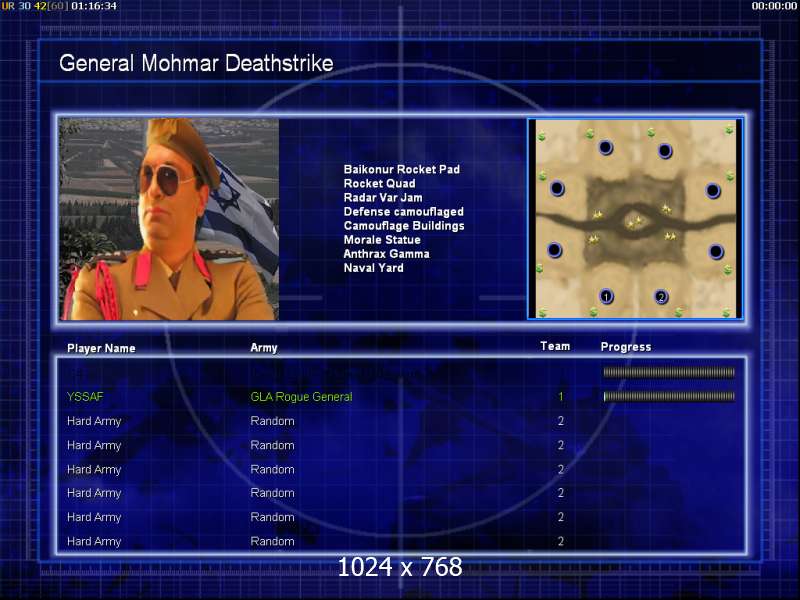Click the dollar supply icon in map's top-left corner
Viewport: 800px width, 600px height.
tap(541, 136)
